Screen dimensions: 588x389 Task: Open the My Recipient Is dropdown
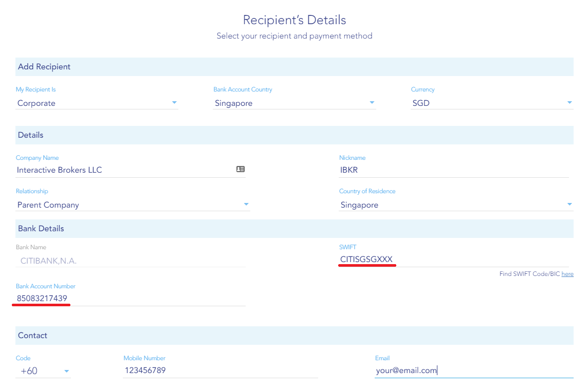(x=97, y=103)
